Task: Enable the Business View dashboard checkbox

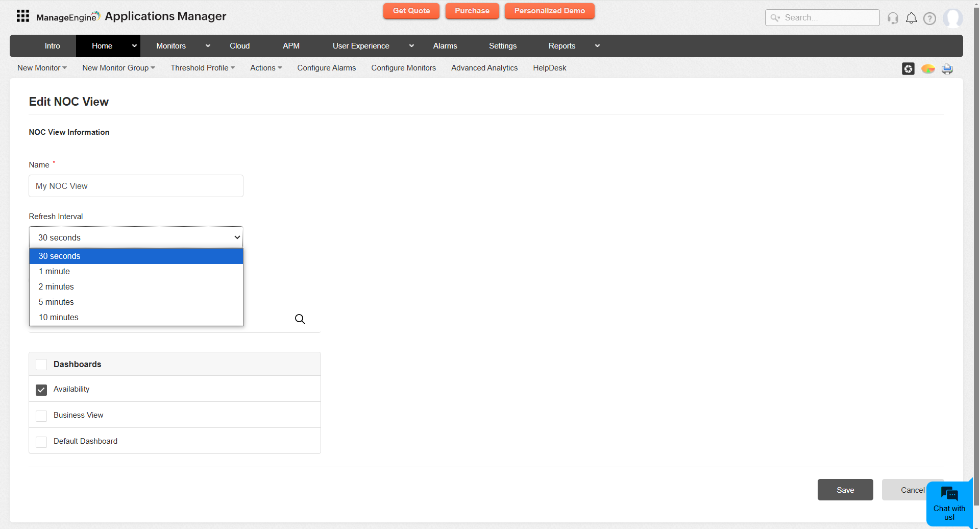Action: coord(41,415)
